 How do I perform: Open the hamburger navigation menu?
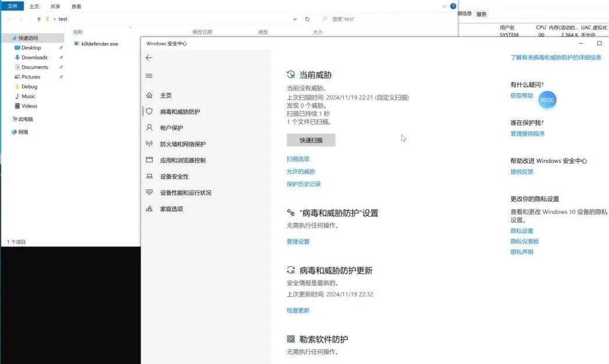(x=149, y=76)
